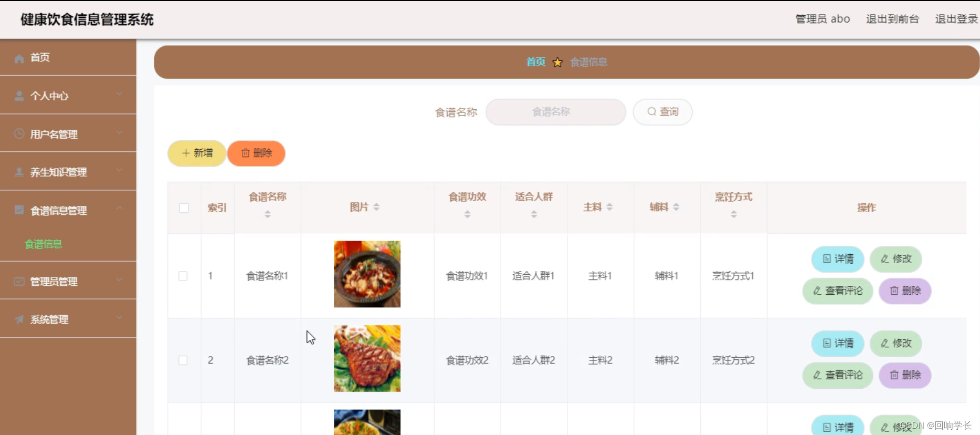Select the checkbox for row 食谱名称2
This screenshot has width=980, height=435.
click(x=183, y=360)
